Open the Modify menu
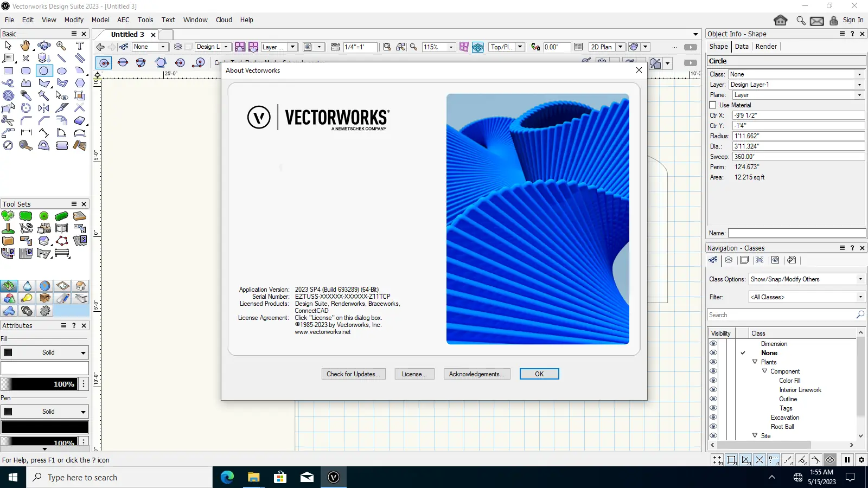The height and width of the screenshot is (488, 868). 74,20
